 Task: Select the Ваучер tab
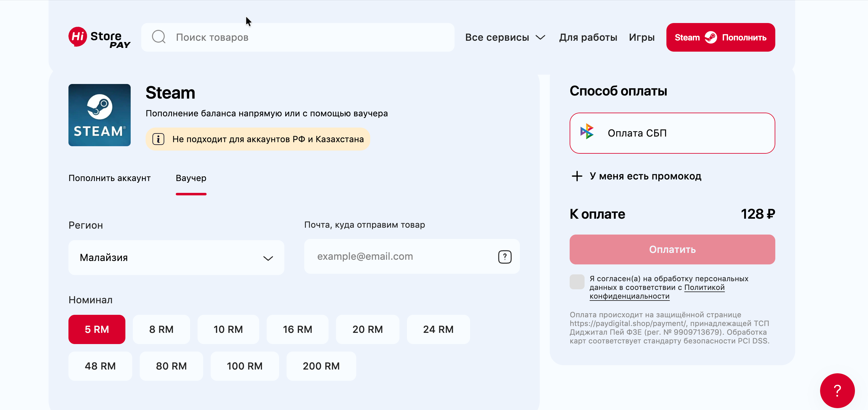click(x=191, y=178)
